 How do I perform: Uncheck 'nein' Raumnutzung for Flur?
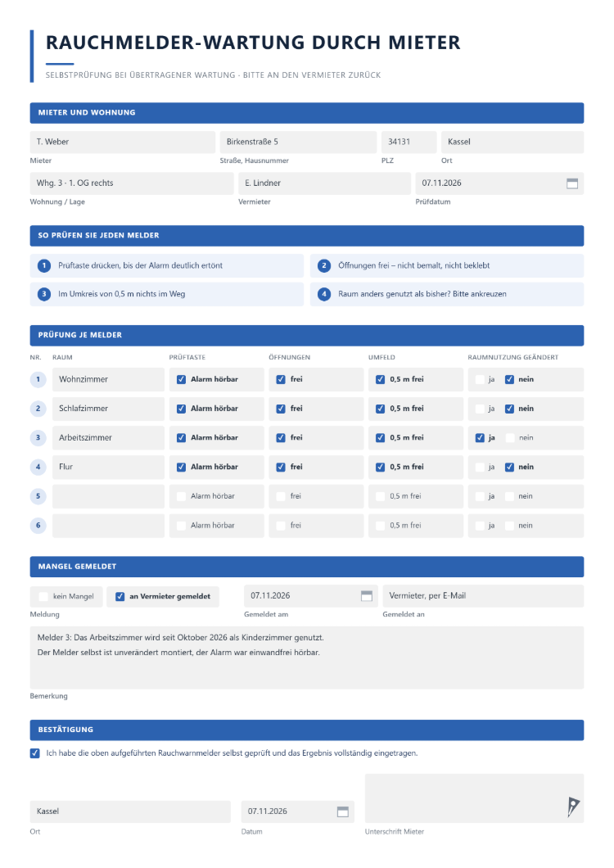coord(509,468)
